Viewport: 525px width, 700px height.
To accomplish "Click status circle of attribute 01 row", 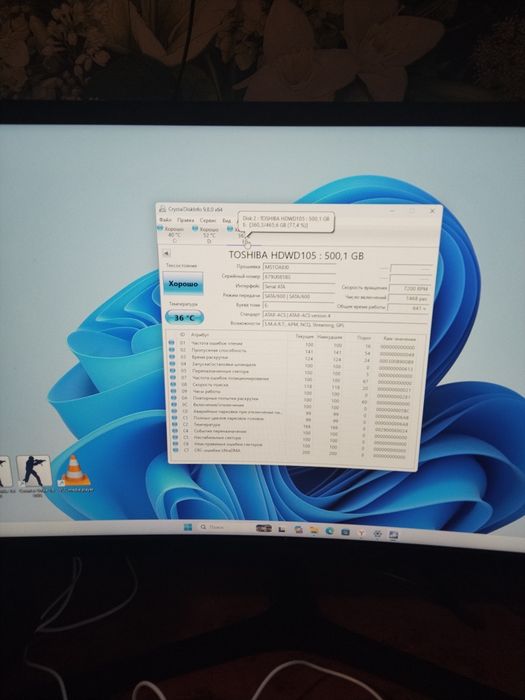I will click(172, 343).
